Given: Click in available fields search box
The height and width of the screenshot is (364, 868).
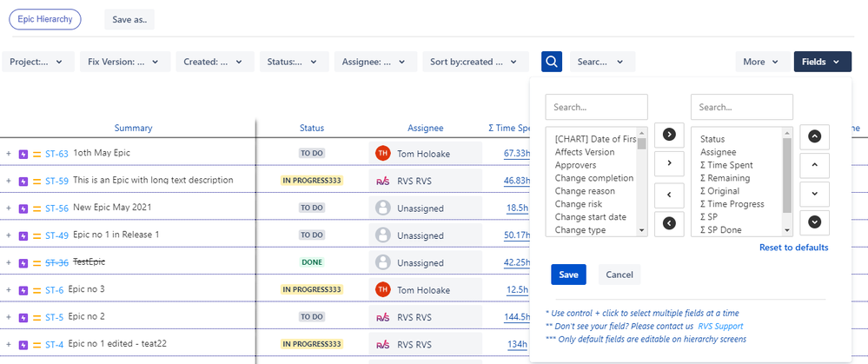Looking at the screenshot, I should (x=596, y=107).
